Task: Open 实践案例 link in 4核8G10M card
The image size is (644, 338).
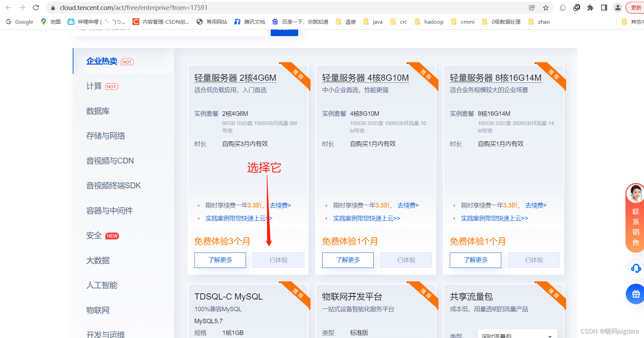Action: [x=367, y=218]
